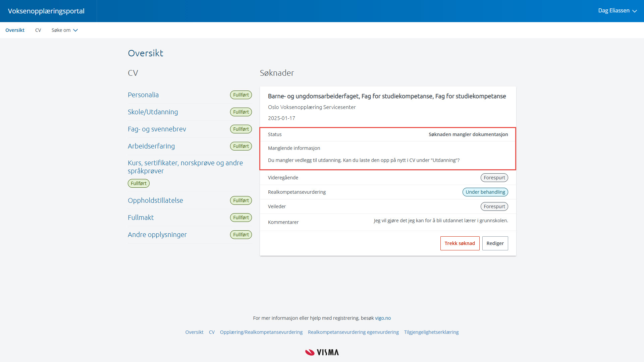Visit the vigo.no link
Viewport: 644px width, 362px height.
[x=383, y=318]
